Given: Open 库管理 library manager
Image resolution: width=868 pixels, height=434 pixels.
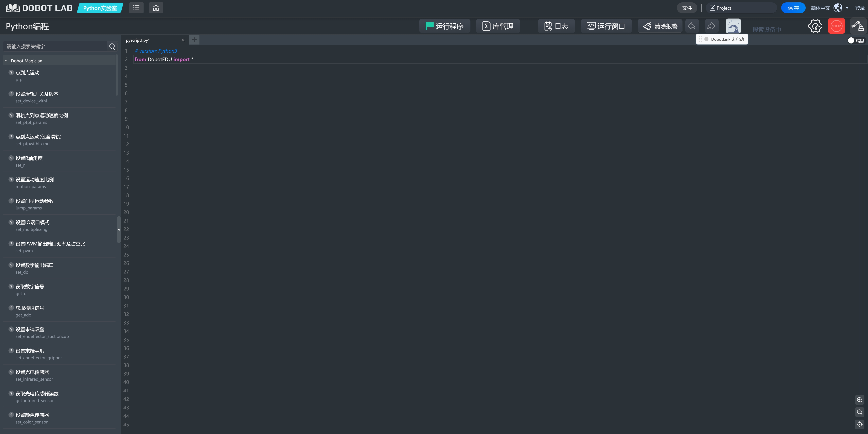Looking at the screenshot, I should (x=498, y=26).
